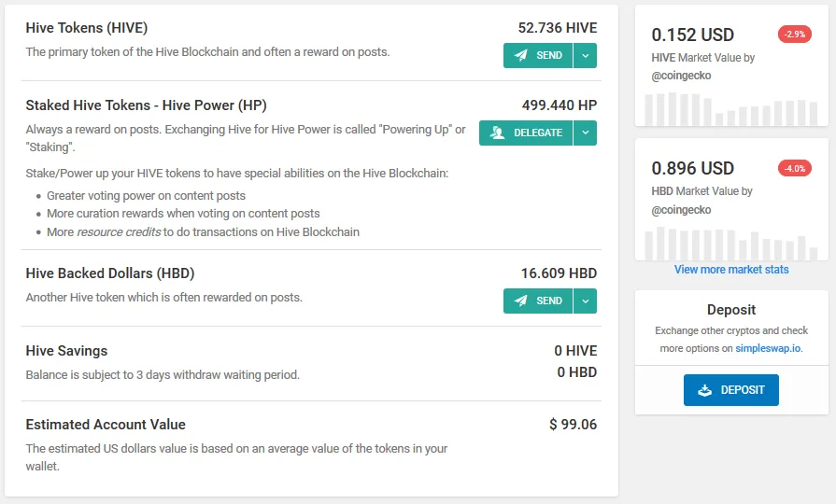Viewport: 836px width, 504px height.
Task: Click the red -2.9% HIVE change badge
Action: [x=794, y=35]
